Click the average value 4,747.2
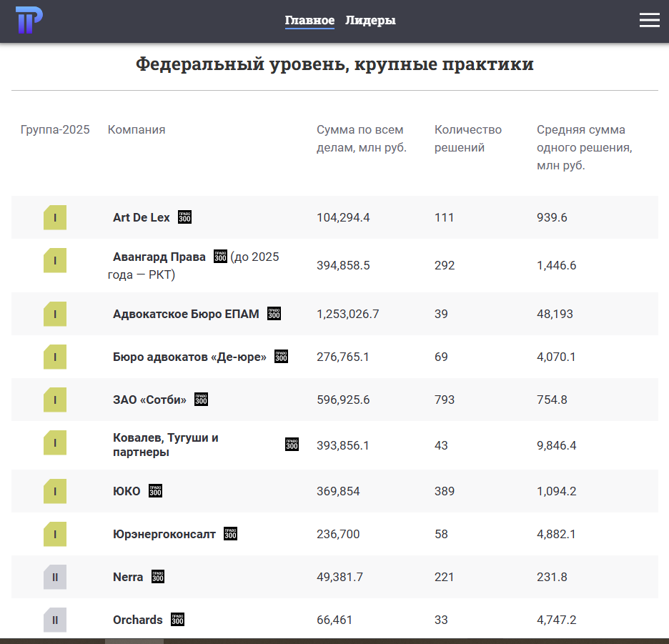Viewport: 669px width, 644px height. coord(556,620)
